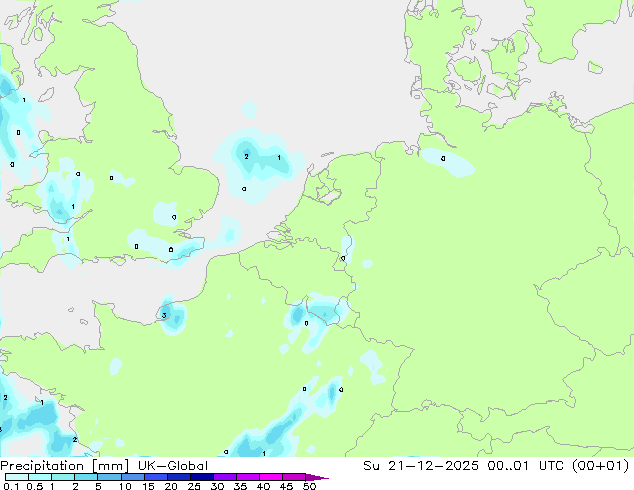Select the 50 mm legend value

[x=310, y=486]
